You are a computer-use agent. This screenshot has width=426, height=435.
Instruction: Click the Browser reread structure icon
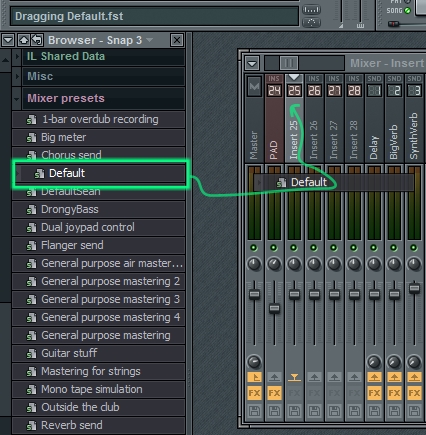point(37,40)
